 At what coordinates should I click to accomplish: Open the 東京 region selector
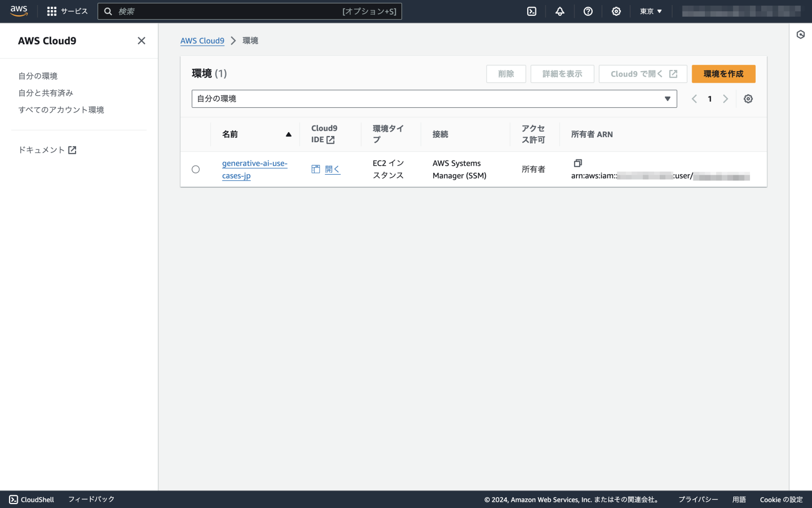[650, 11]
